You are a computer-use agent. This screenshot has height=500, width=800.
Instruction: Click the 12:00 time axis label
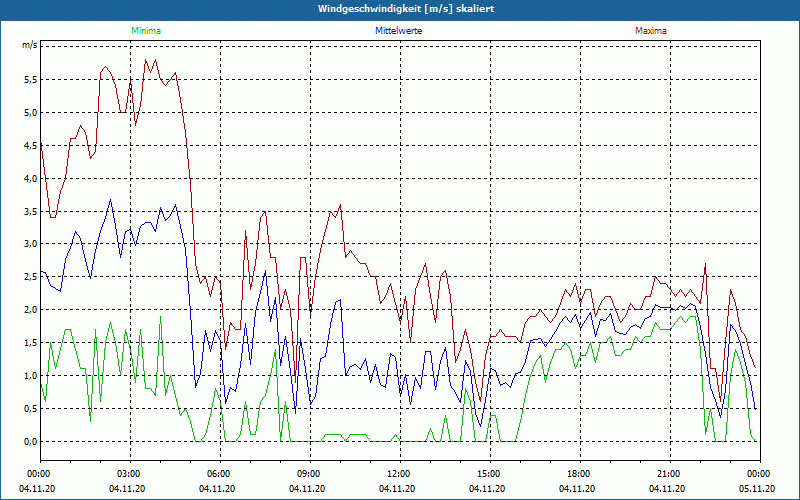tap(400, 474)
